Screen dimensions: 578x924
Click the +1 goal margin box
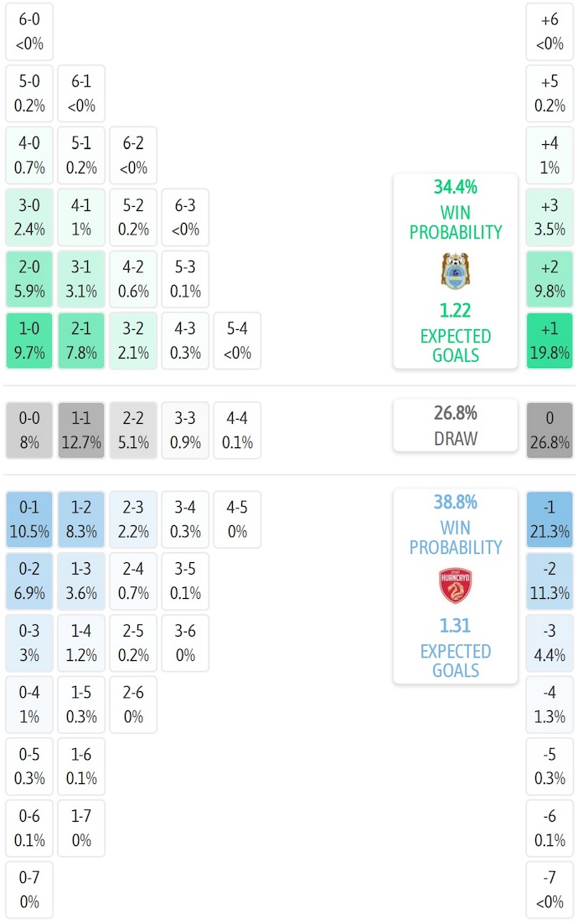click(550, 341)
